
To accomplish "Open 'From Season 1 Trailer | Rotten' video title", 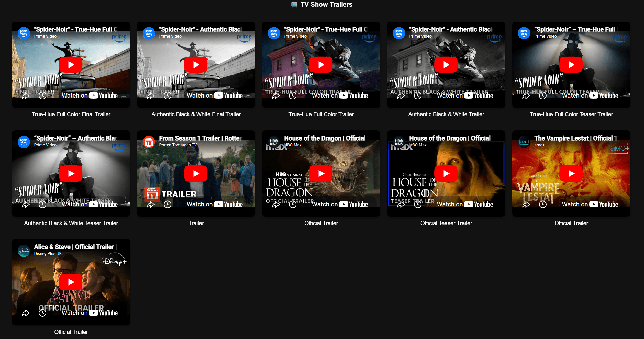I will click(x=201, y=138).
